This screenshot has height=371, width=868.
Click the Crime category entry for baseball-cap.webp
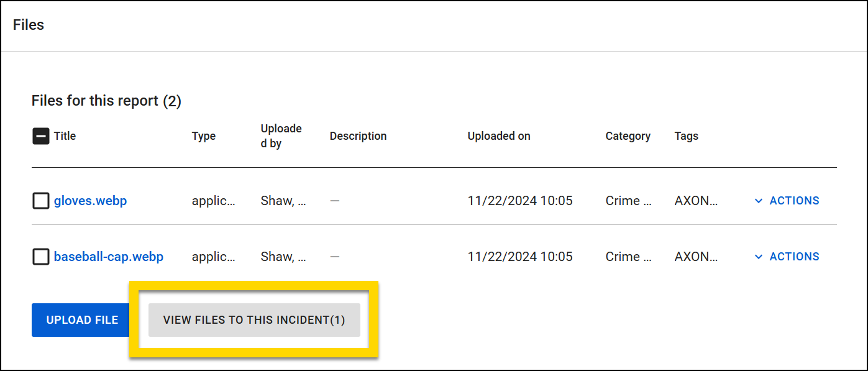tap(622, 256)
